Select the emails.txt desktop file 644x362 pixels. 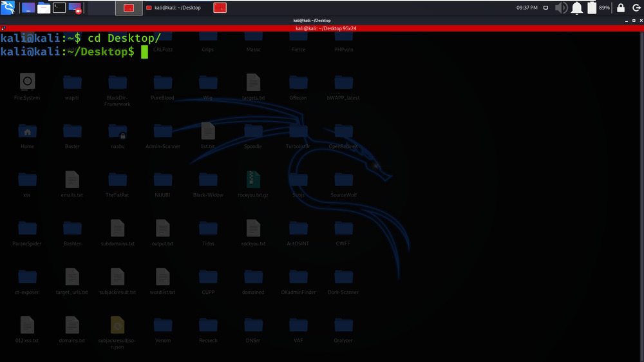pos(72,184)
